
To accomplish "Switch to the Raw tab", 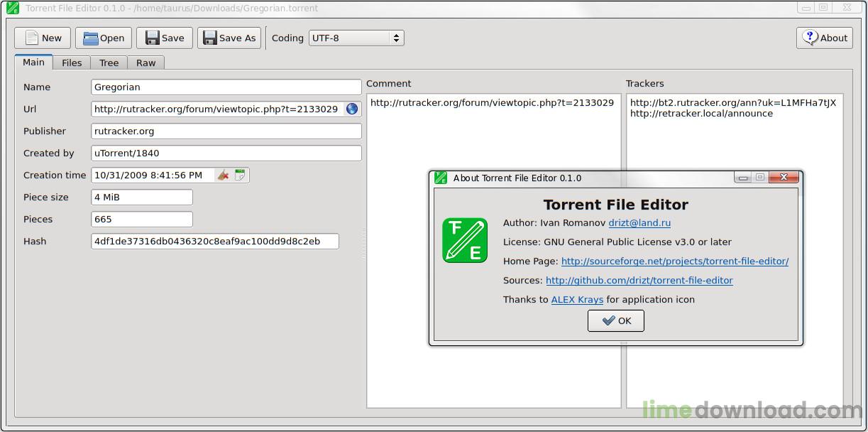I will [x=145, y=63].
